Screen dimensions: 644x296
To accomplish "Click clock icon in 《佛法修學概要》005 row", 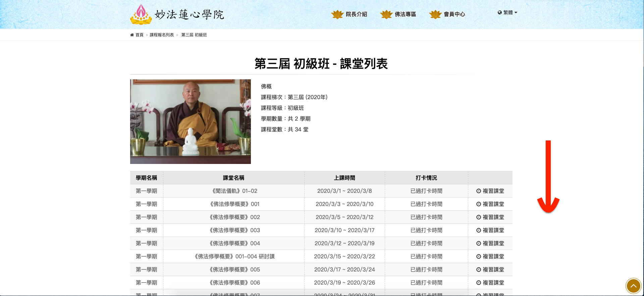I will (x=479, y=269).
